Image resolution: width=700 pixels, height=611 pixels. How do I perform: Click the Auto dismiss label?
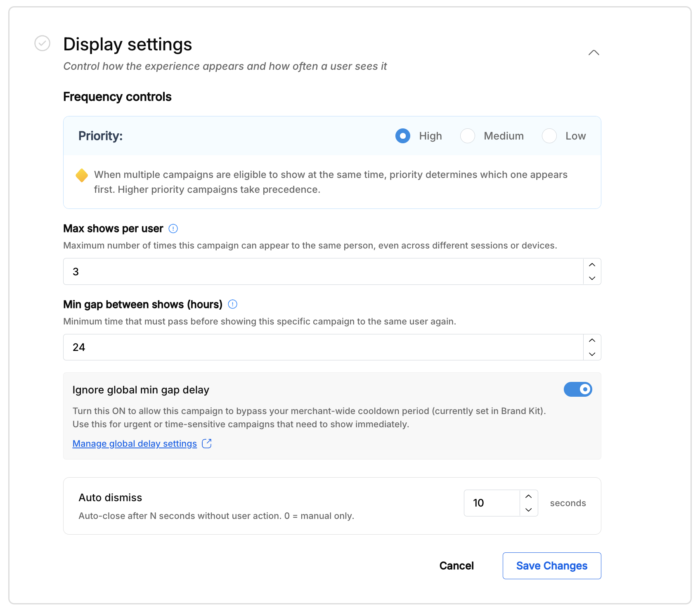pyautogui.click(x=110, y=497)
